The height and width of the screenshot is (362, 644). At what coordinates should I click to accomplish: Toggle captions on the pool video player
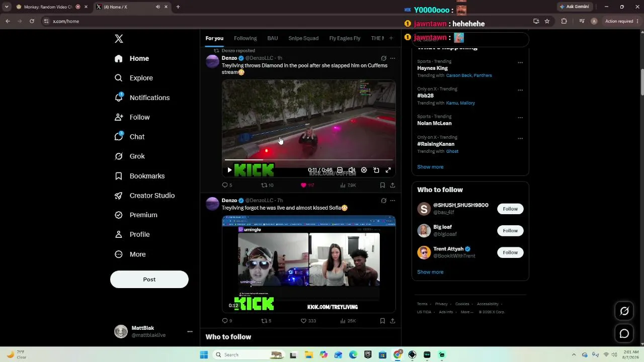340,170
